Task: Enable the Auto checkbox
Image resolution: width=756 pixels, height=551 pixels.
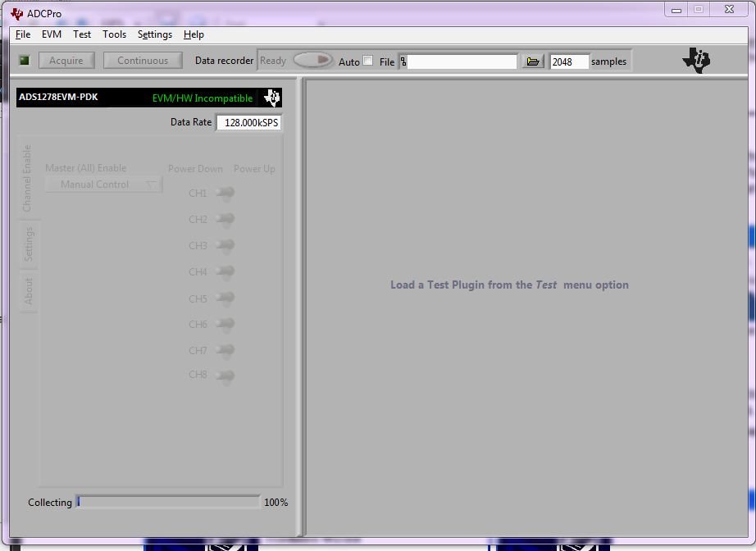Action: (x=368, y=61)
